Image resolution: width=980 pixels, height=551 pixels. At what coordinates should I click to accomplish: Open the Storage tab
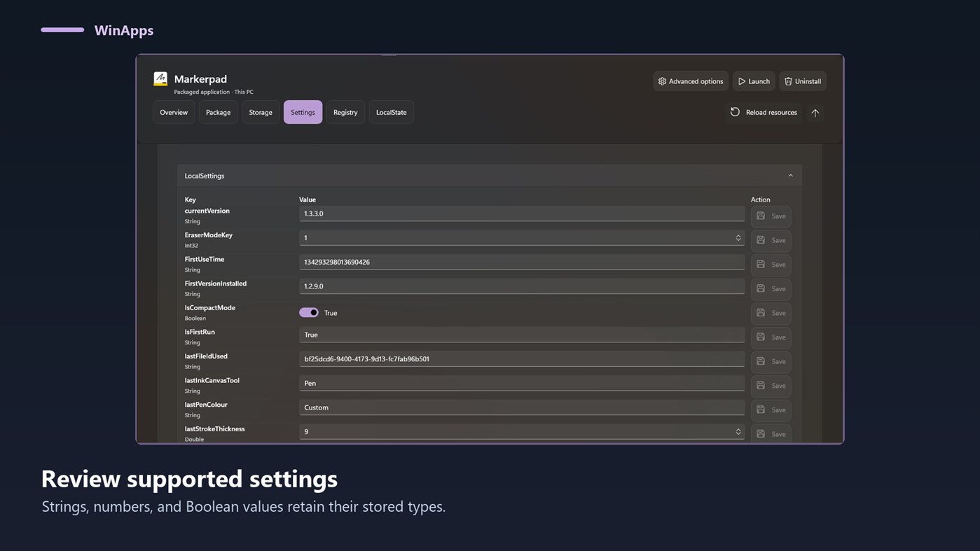click(x=261, y=112)
